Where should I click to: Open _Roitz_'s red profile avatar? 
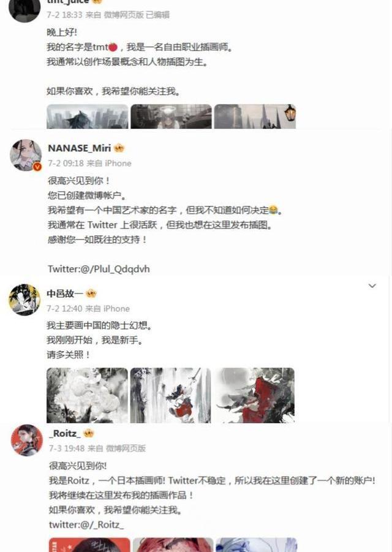tap(26, 440)
